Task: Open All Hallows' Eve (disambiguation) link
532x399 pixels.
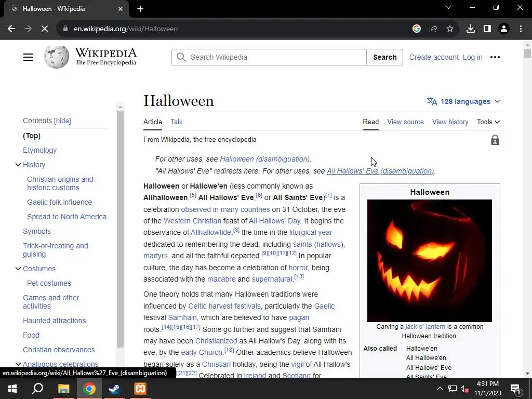Action: [380, 171]
